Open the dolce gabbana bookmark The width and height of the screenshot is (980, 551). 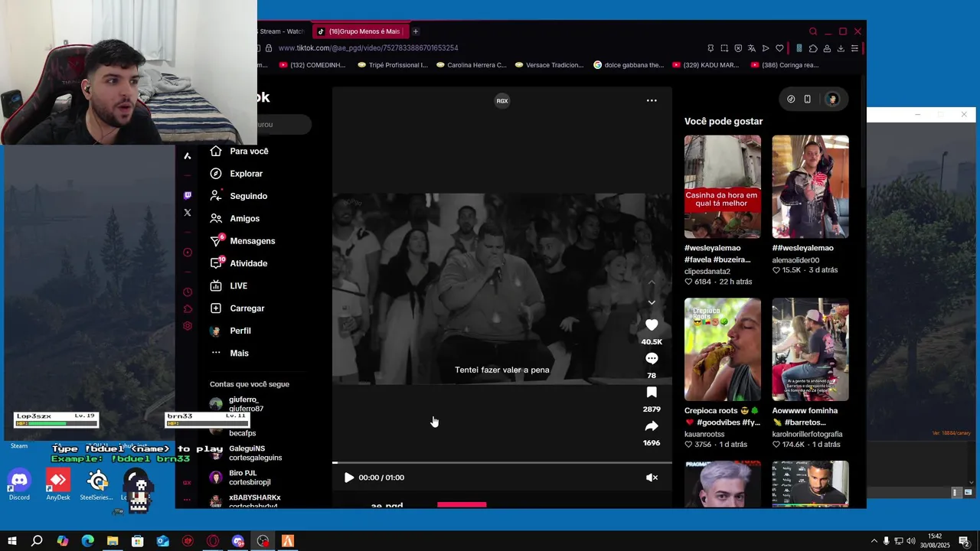coord(629,65)
